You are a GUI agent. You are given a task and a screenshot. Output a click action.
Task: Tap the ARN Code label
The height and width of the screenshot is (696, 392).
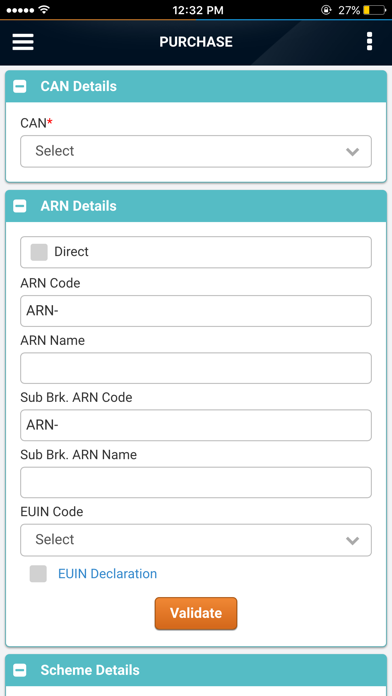point(50,283)
